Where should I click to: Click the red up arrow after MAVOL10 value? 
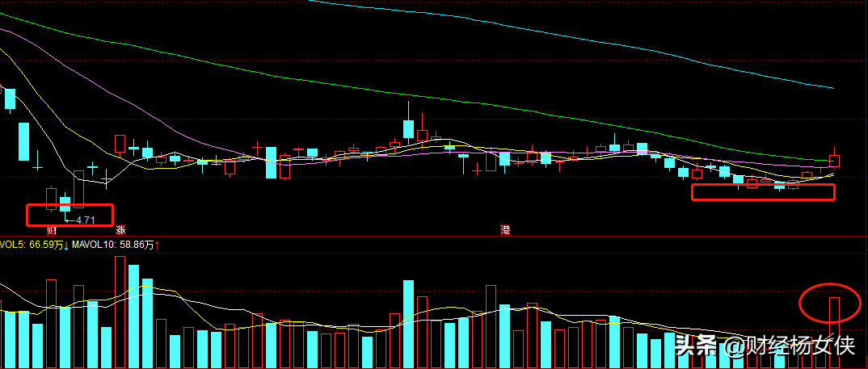[158, 245]
